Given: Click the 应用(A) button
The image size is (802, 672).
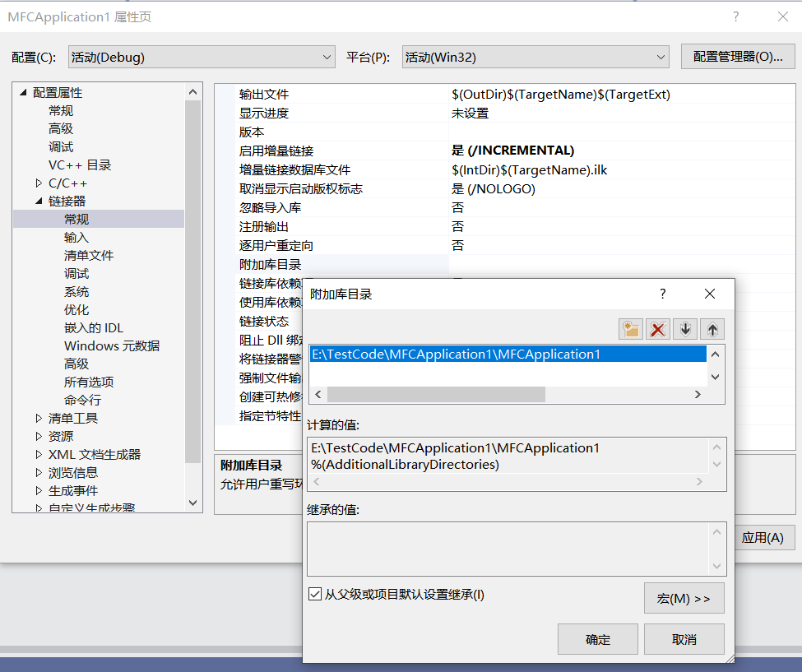Looking at the screenshot, I should tap(764, 537).
